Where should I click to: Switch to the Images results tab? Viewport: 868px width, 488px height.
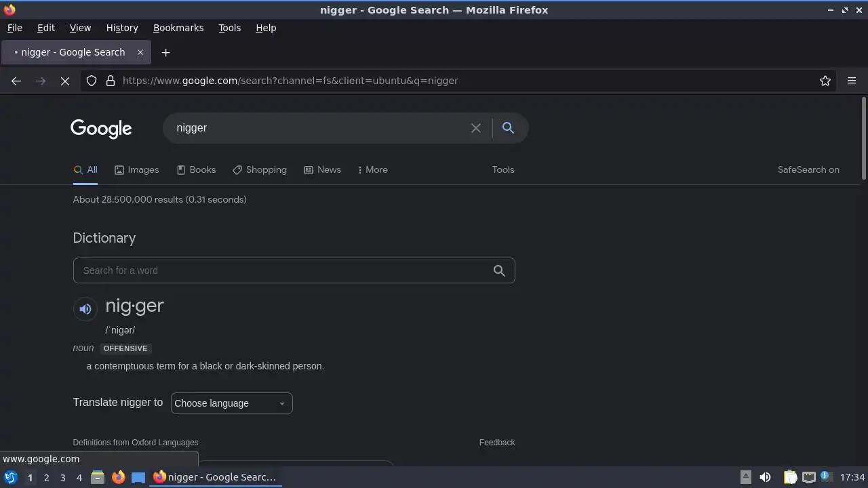click(x=137, y=169)
